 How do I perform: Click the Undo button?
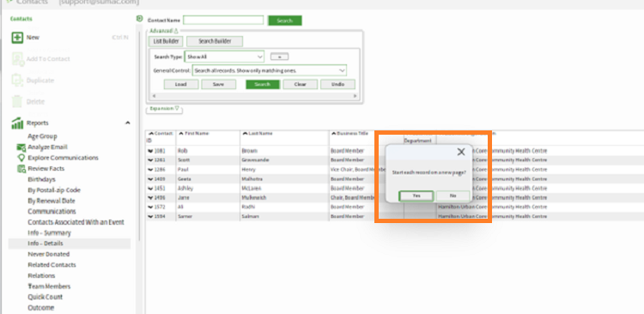(x=337, y=84)
